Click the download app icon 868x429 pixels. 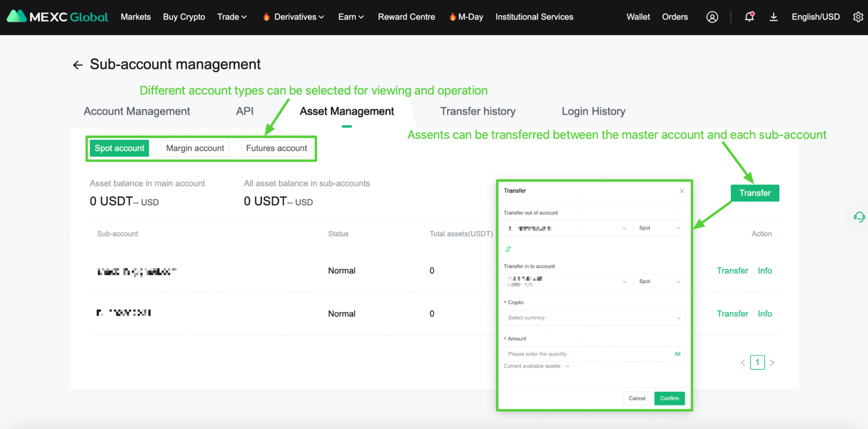coord(773,17)
